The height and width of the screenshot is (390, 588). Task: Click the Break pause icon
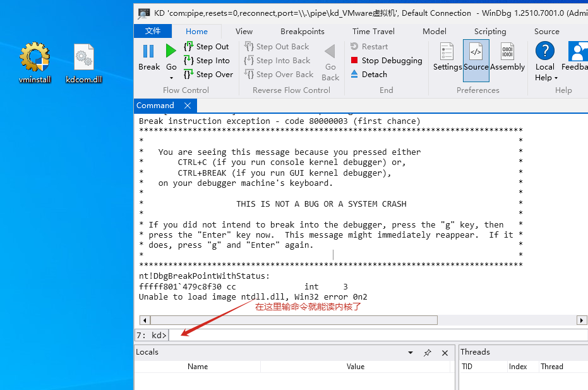[x=148, y=52]
